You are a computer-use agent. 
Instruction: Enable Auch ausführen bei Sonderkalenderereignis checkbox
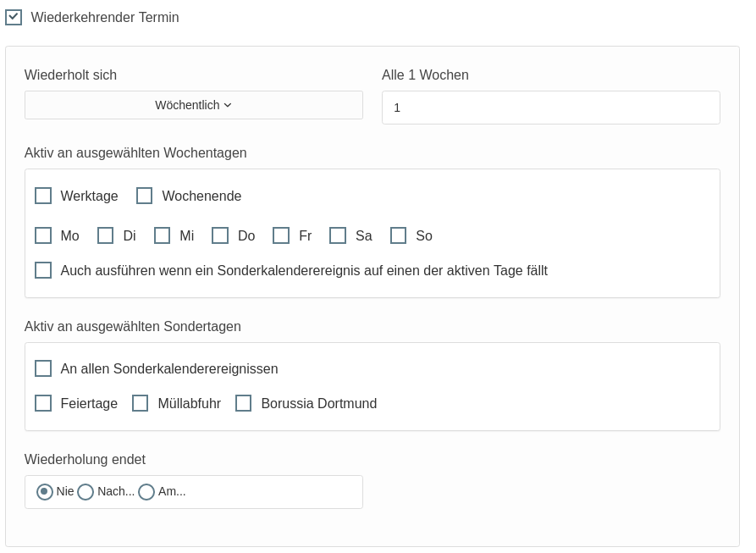(x=43, y=270)
